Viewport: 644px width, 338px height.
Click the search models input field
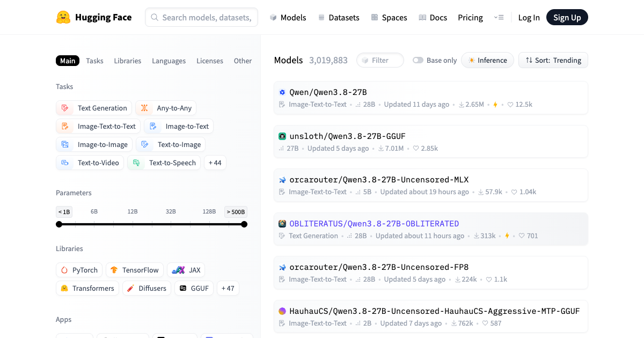(x=201, y=17)
